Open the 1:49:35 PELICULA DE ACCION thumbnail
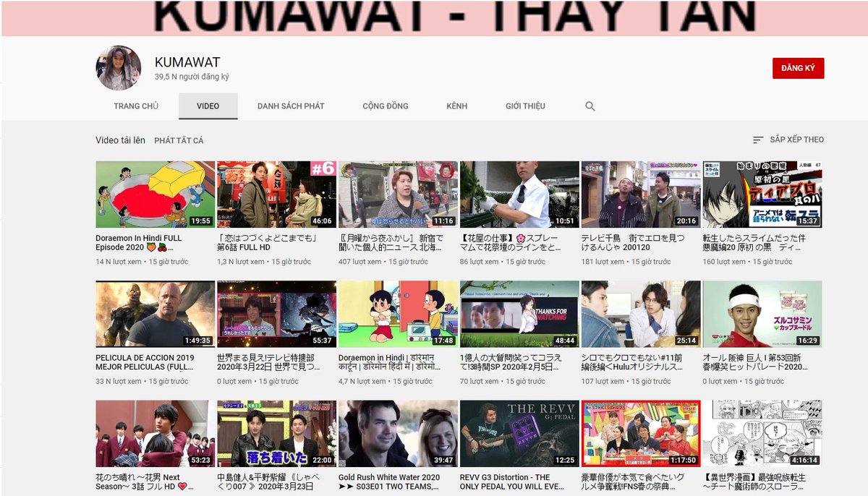The height and width of the screenshot is (496, 868). (x=155, y=315)
